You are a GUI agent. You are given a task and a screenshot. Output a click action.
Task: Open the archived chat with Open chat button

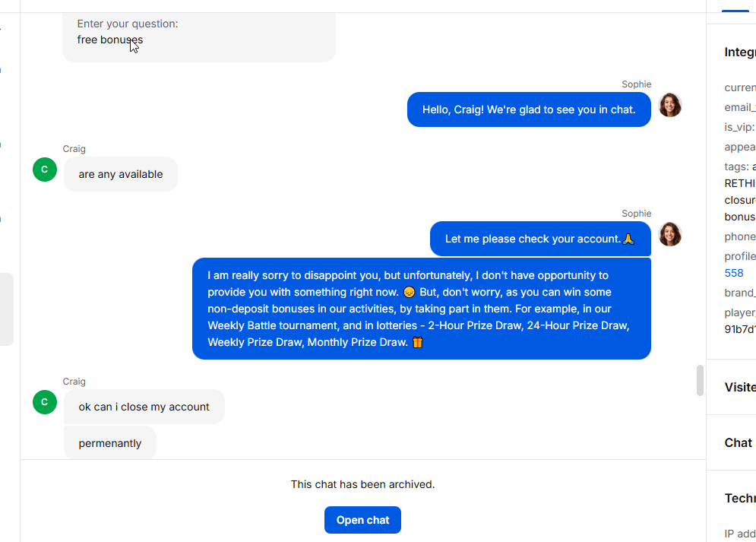click(362, 520)
